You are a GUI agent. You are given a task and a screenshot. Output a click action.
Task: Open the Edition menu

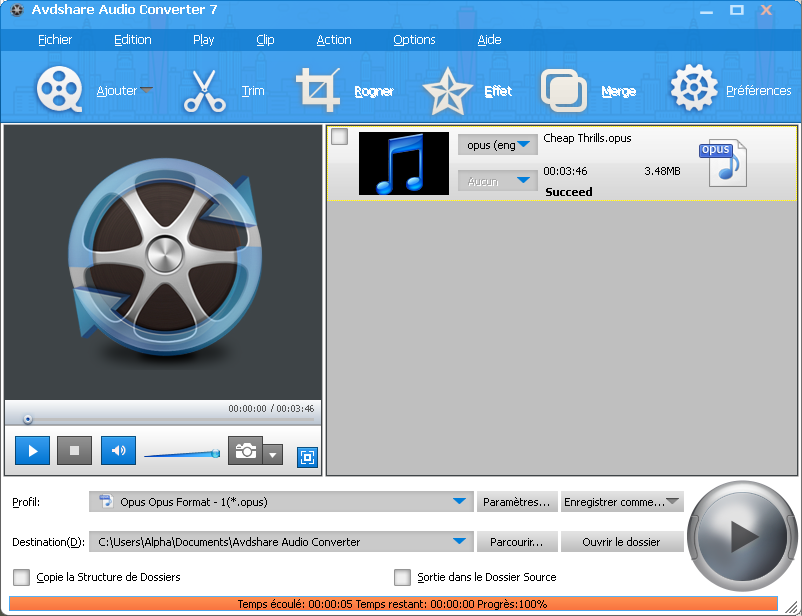(x=132, y=40)
